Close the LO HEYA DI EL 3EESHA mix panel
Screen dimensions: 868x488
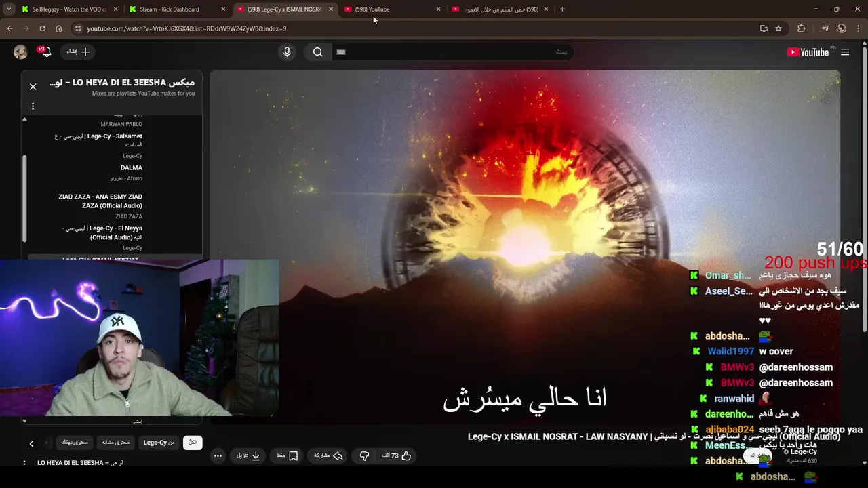(x=33, y=87)
